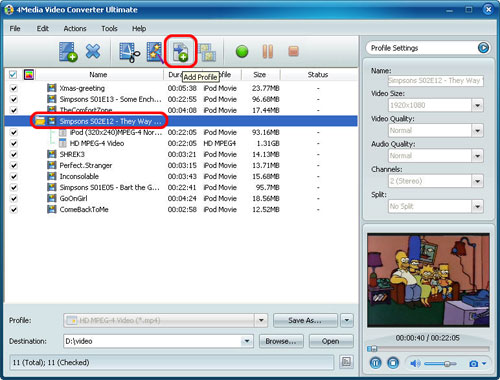
Task: Click the application icon in title bar
Action: 9,10
